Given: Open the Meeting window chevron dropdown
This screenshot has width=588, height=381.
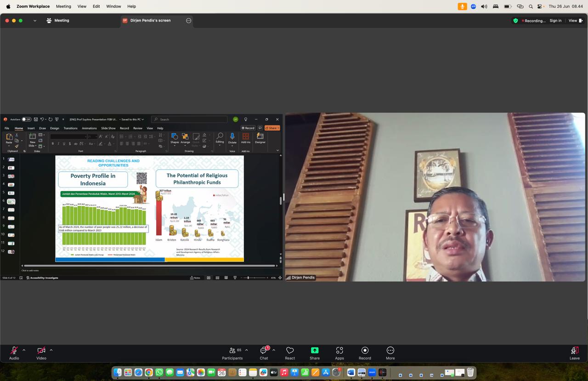Looking at the screenshot, I should point(35,21).
